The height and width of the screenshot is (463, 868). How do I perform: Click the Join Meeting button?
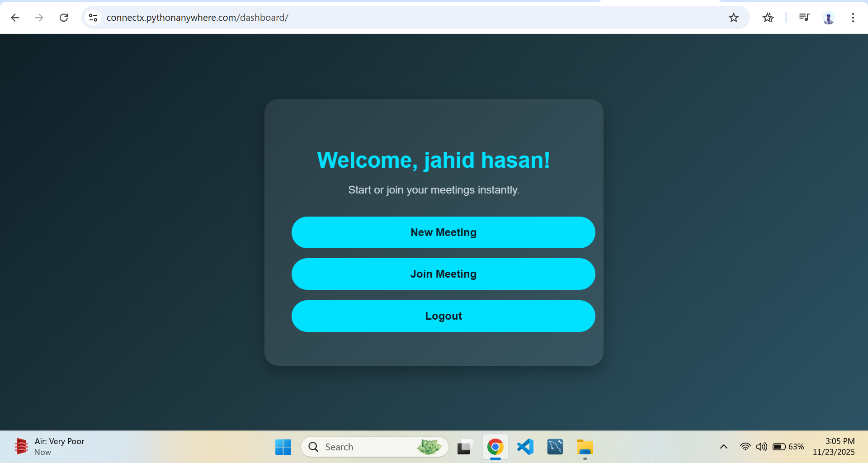(x=443, y=274)
